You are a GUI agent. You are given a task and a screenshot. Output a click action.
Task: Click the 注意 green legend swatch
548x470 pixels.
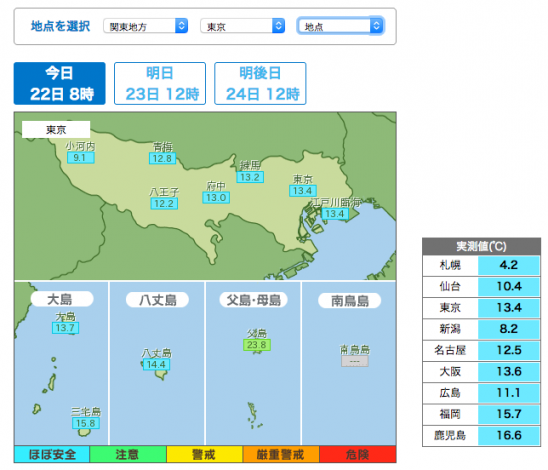pos(128,454)
